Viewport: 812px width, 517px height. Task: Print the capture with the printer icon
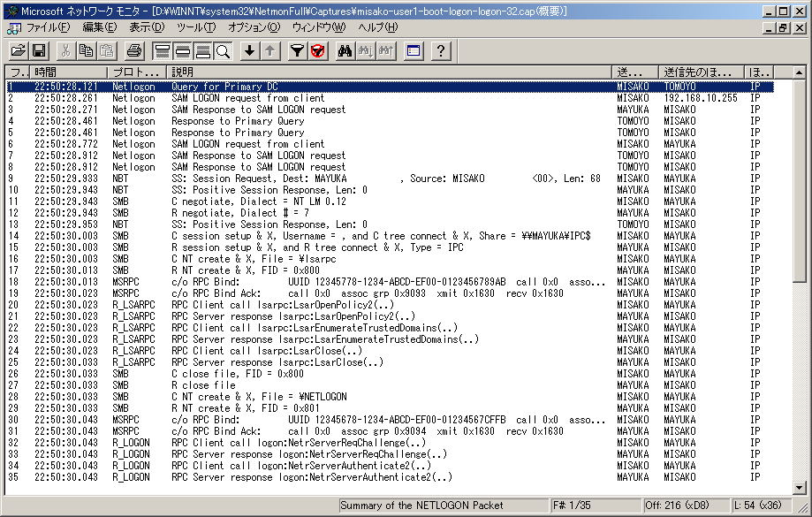(x=134, y=50)
